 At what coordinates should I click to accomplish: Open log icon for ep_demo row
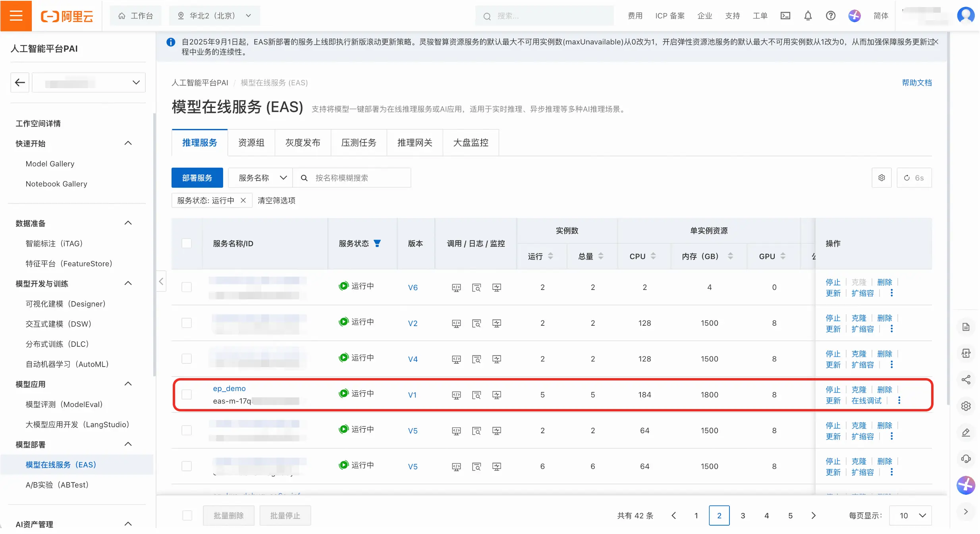476,395
